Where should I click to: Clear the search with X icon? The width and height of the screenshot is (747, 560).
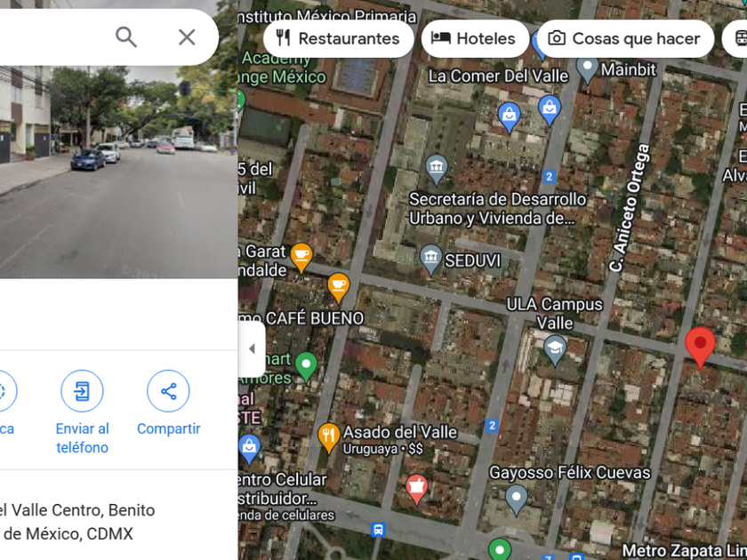point(187,37)
